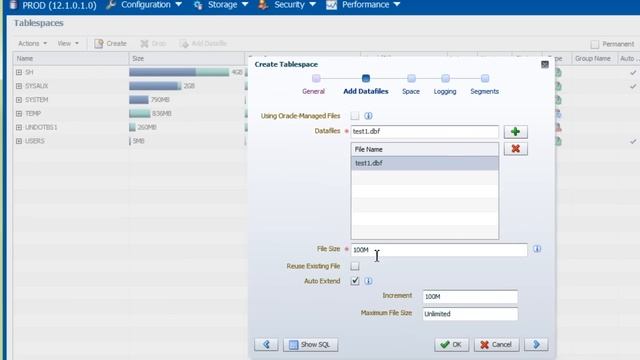Click the Cancel button
The width and height of the screenshot is (640, 360).
(x=496, y=344)
